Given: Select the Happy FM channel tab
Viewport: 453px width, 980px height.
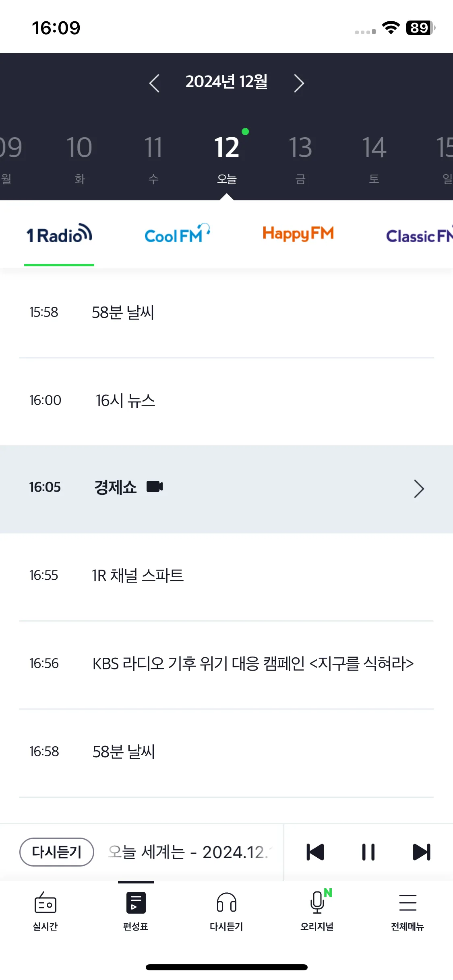Looking at the screenshot, I should (298, 234).
